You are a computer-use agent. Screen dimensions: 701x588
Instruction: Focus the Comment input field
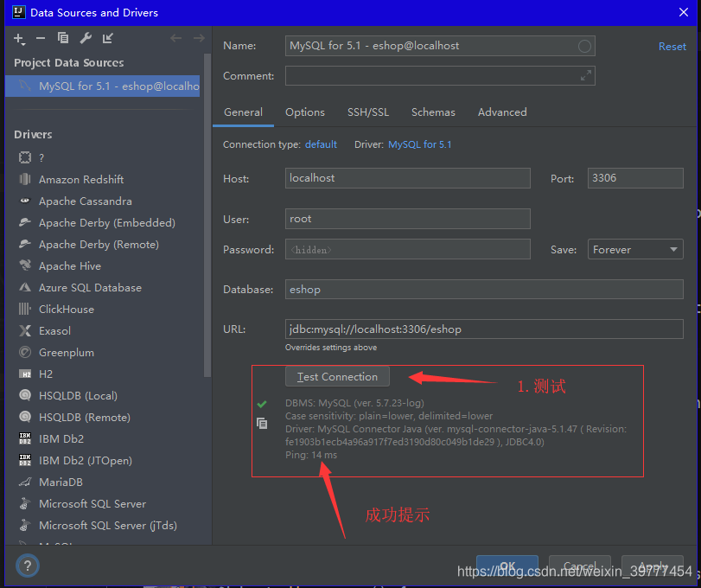tap(440, 75)
